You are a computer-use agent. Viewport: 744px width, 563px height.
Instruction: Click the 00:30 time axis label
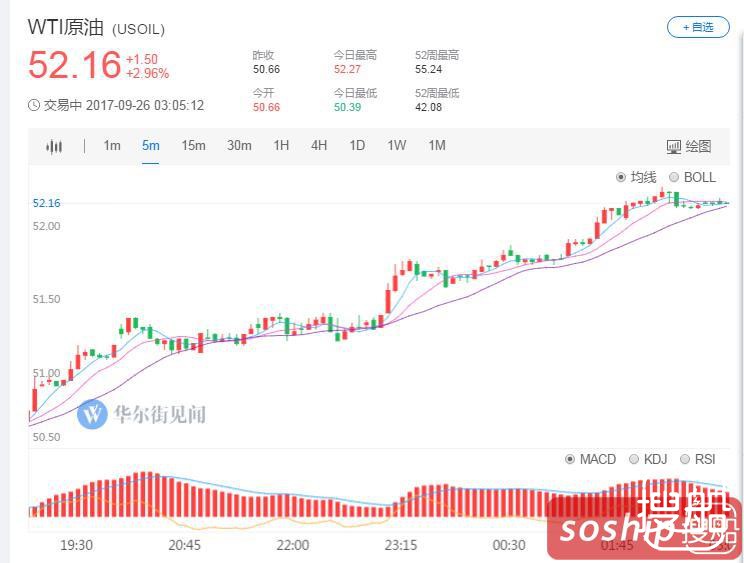[509, 545]
